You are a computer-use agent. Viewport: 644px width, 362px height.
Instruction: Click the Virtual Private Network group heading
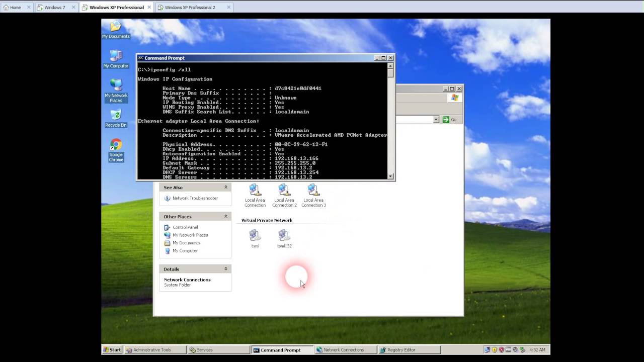tap(267, 220)
